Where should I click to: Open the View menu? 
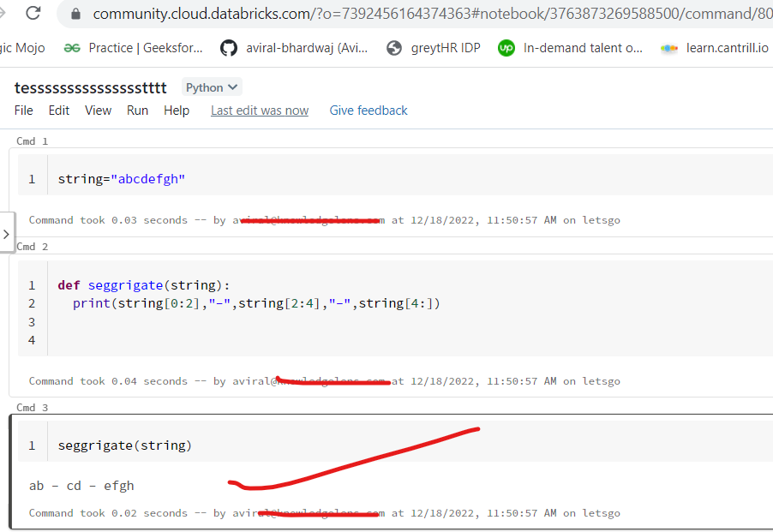click(98, 111)
